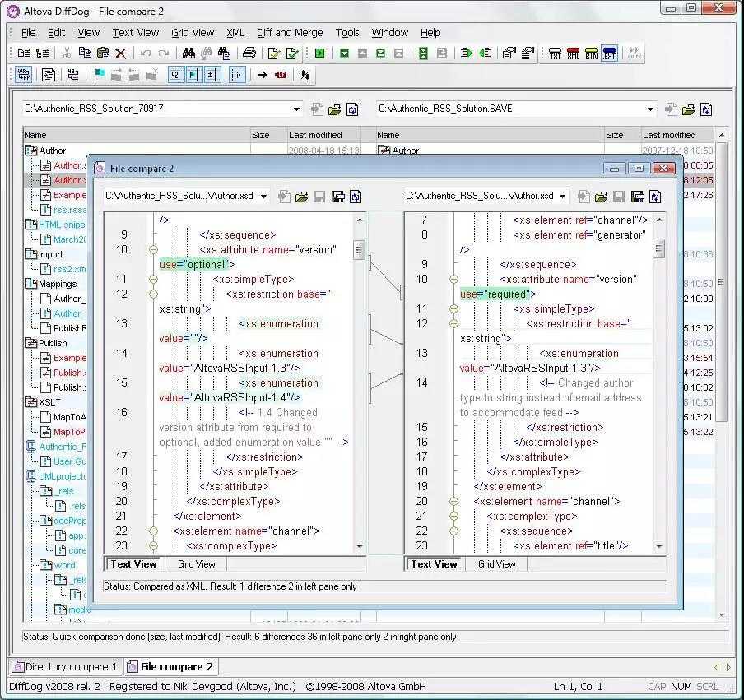The height and width of the screenshot is (700, 744).
Task: Toggle the .EXT extension compare mode
Action: (x=609, y=53)
